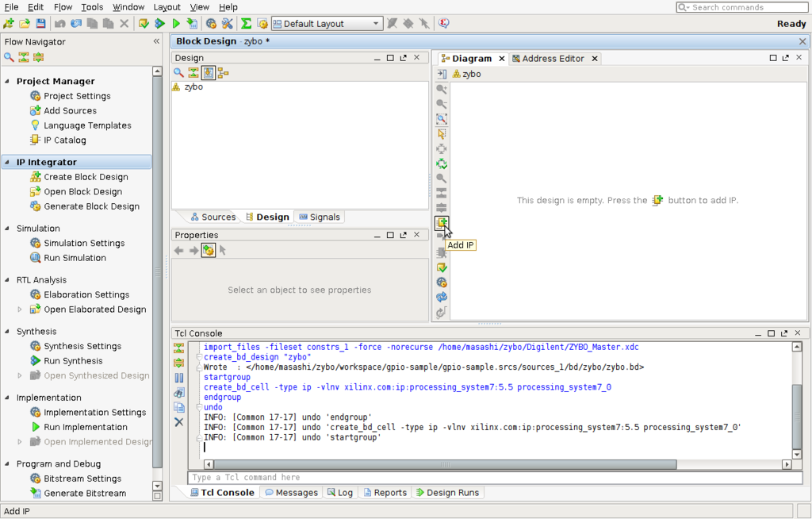
Task: Collapse the Simulation section
Action: tap(7, 228)
